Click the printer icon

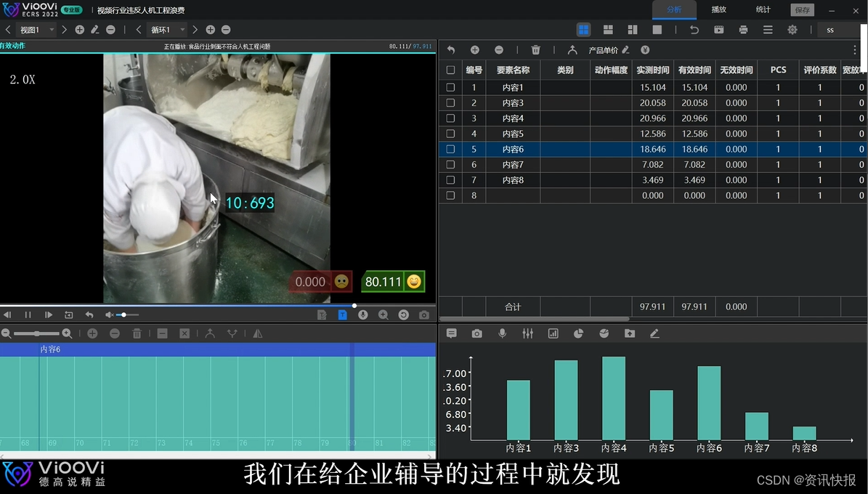[x=744, y=30]
